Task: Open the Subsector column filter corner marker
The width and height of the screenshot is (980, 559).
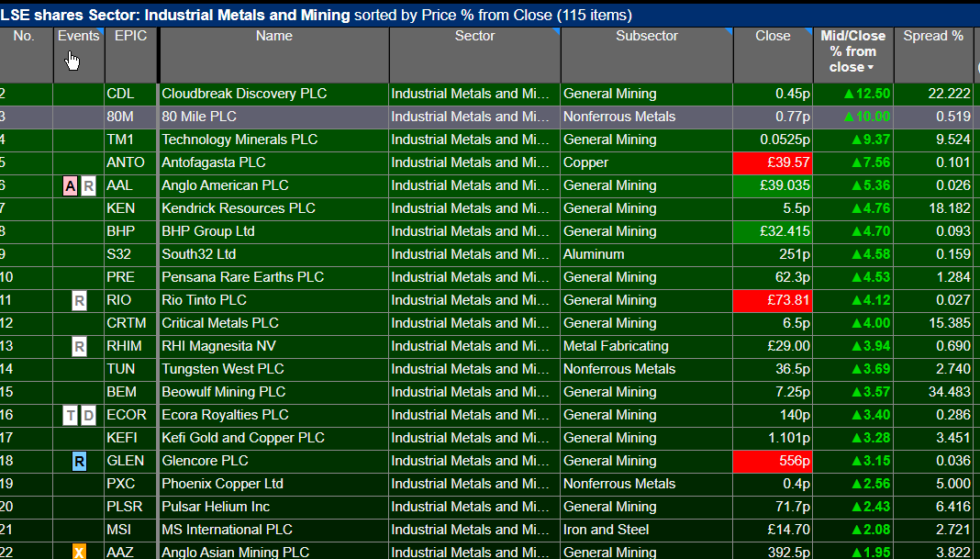Action: point(729,30)
